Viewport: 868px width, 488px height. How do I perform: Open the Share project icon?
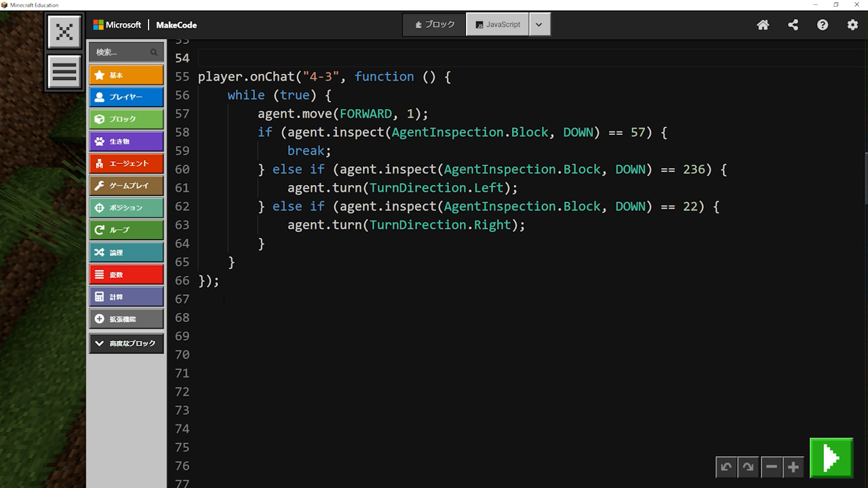click(793, 25)
